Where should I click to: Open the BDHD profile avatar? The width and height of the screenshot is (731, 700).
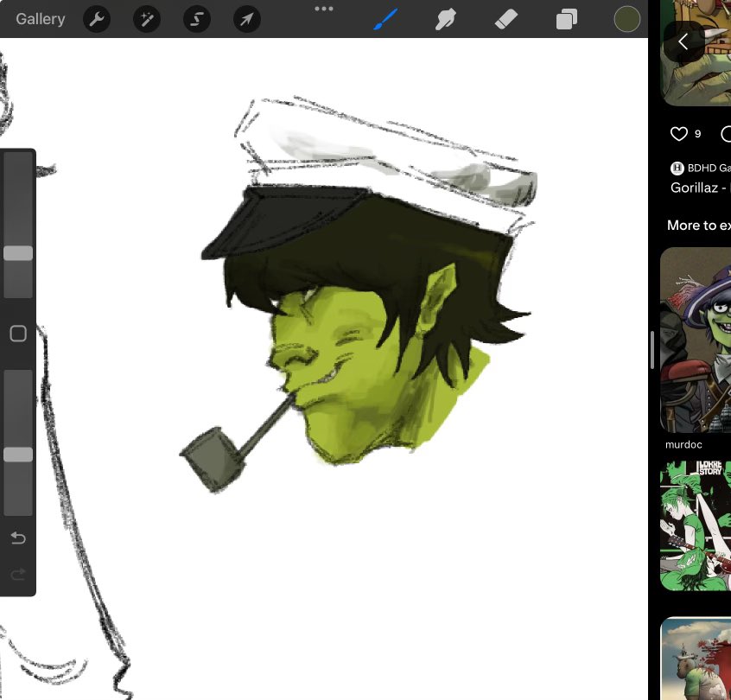pos(677,168)
